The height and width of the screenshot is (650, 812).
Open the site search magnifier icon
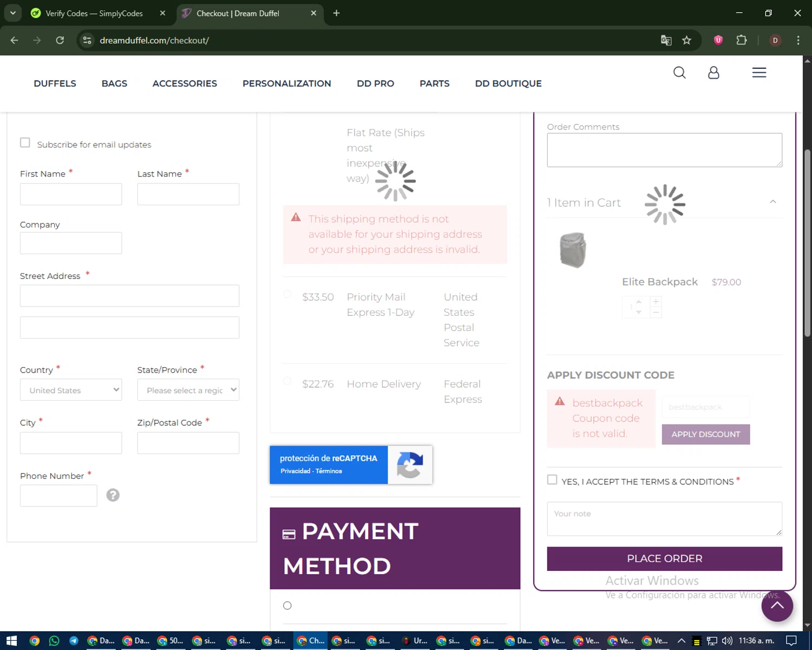pyautogui.click(x=679, y=73)
